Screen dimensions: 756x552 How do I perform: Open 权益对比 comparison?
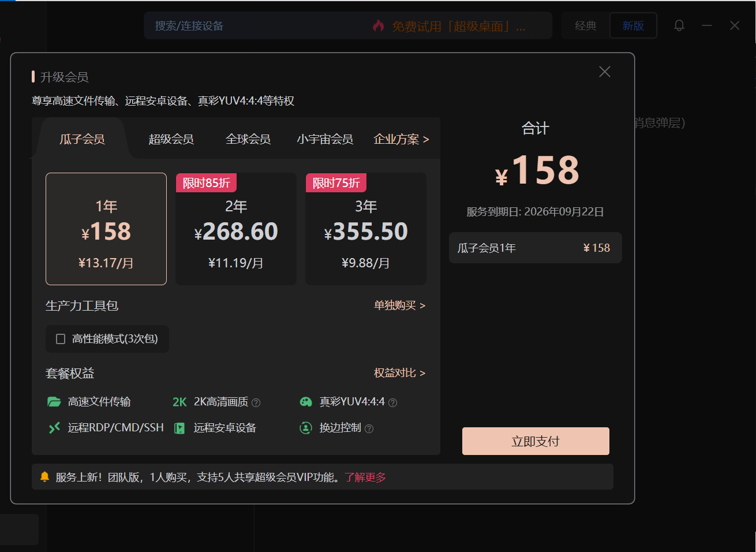pos(399,373)
